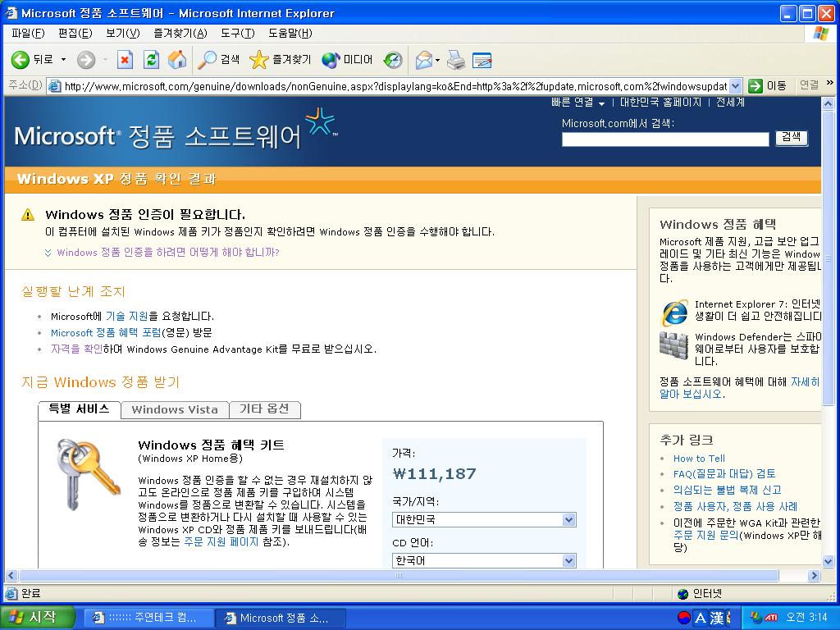Click the Edit page toolbar icon
Image resolution: width=840 pixels, height=630 pixels.
tap(482, 59)
